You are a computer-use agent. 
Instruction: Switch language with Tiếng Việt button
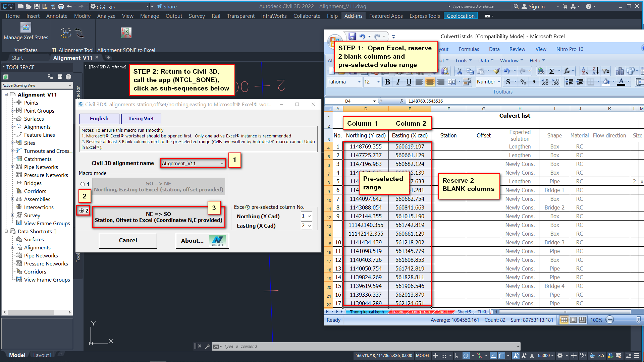click(x=141, y=119)
